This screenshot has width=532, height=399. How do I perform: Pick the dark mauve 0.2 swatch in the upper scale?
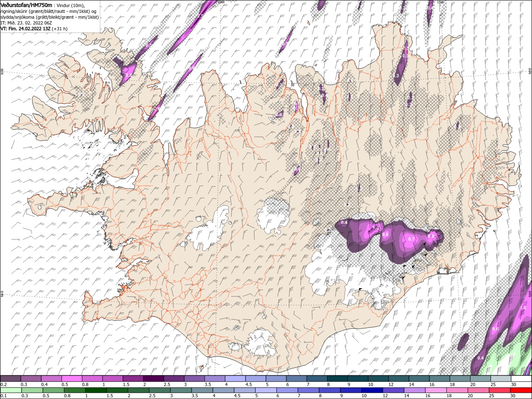tap(10, 379)
